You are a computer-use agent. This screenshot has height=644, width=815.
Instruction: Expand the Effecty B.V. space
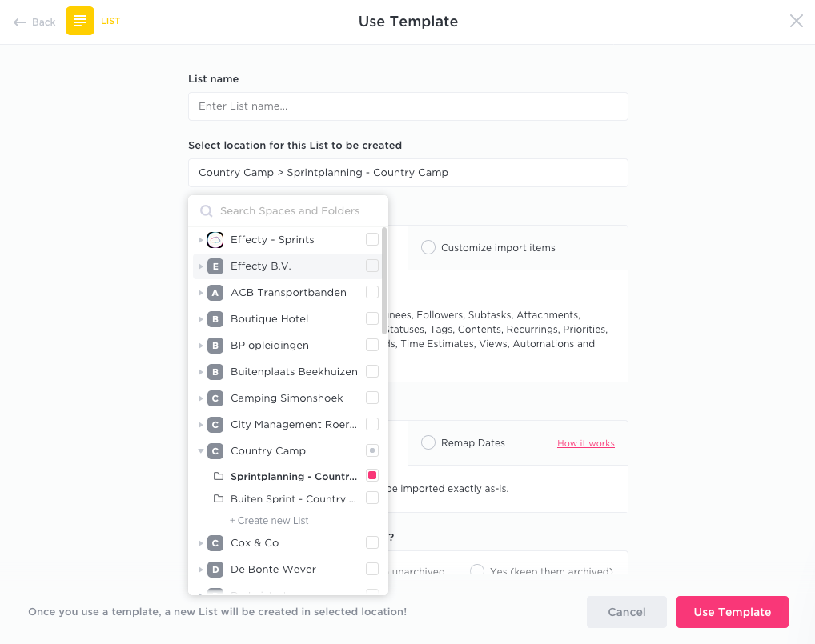pos(201,266)
